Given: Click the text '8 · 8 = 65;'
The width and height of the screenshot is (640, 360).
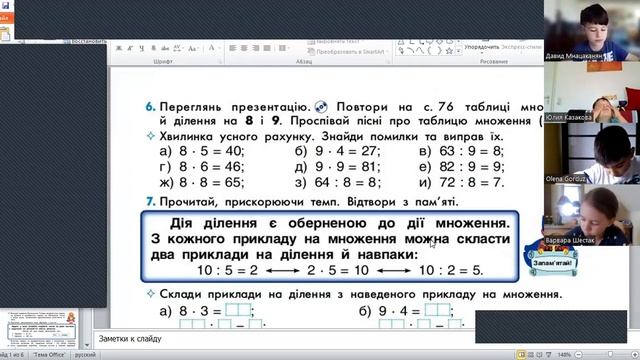Looking at the screenshot, I should (212, 182).
